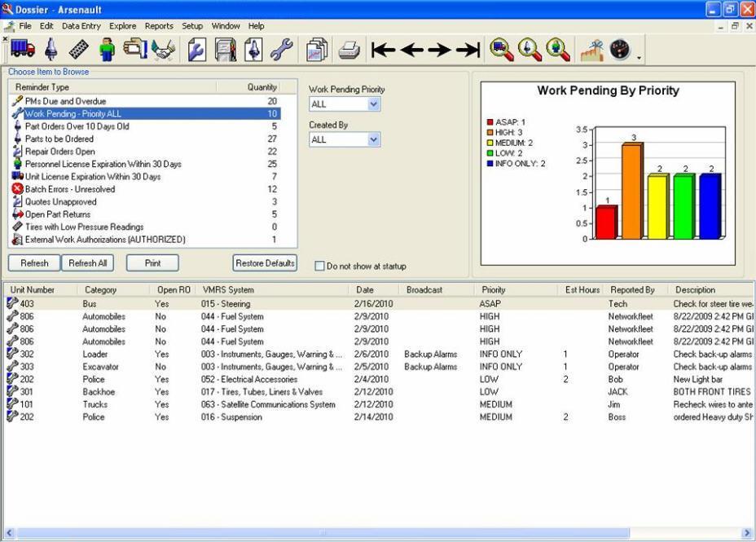Screen dimensions: 756x542
Task: Select Quotes Unapproved reminder
Action: pyautogui.click(x=145, y=201)
